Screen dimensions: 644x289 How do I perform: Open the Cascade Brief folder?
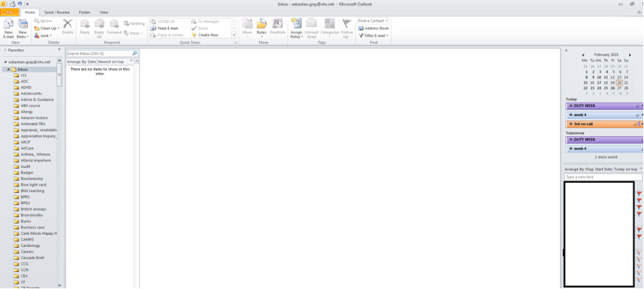coord(32,258)
